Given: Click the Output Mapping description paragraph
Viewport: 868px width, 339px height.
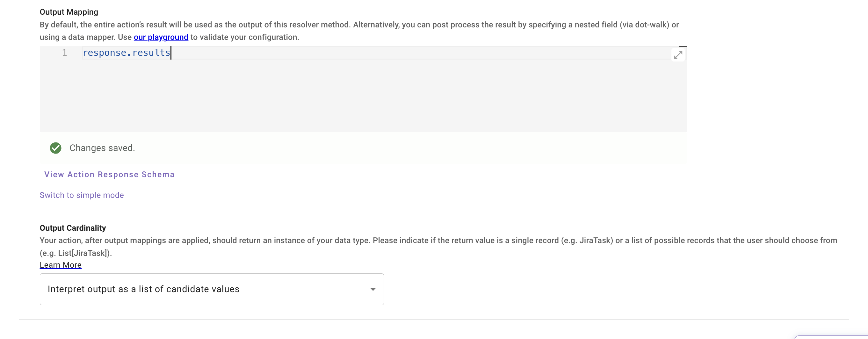Looking at the screenshot, I should [x=337, y=25].
